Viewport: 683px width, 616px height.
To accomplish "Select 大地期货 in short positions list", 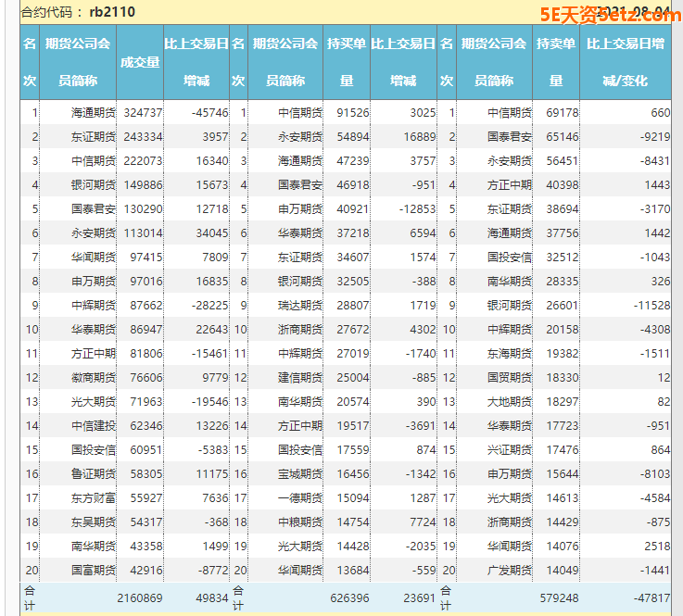I will pyautogui.click(x=509, y=402).
